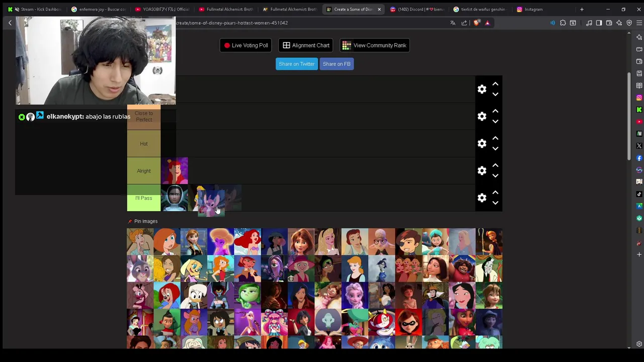Image resolution: width=644 pixels, height=362 pixels.
Task: Click the page vertical scrollbar
Action: [x=629, y=116]
